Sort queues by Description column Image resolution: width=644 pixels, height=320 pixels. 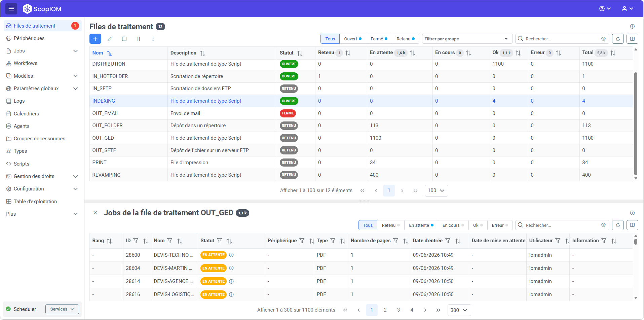[202, 53]
